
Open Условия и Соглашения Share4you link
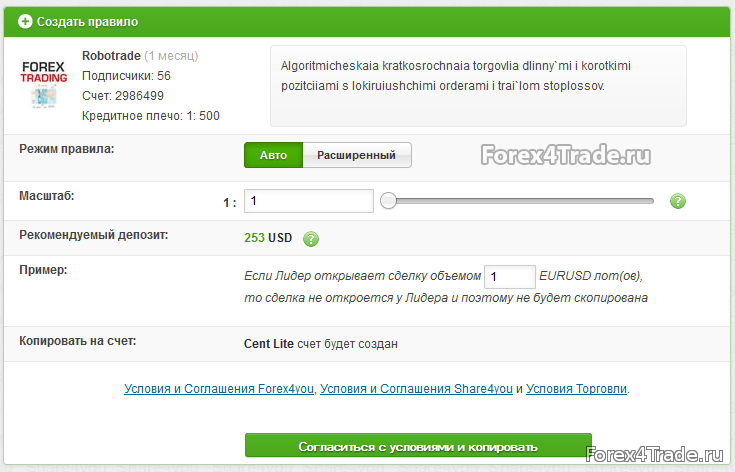(x=416, y=389)
